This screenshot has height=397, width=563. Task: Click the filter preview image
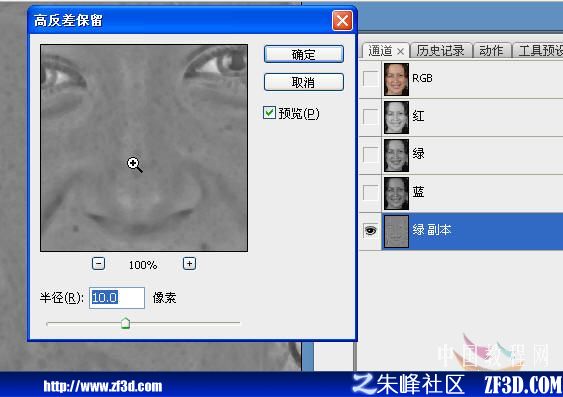(x=144, y=148)
